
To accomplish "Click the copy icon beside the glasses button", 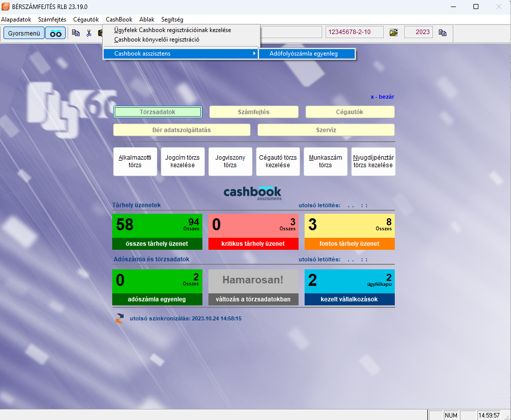I will [x=76, y=33].
